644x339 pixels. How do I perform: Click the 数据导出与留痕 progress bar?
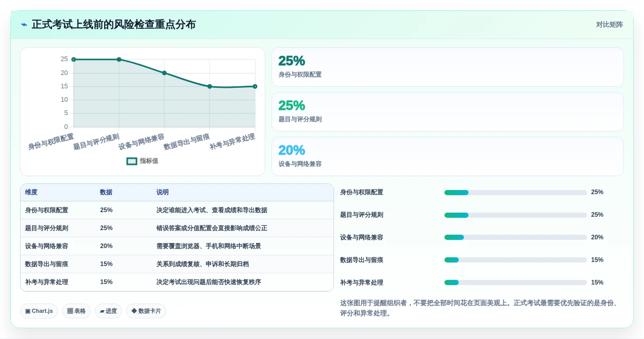(516, 260)
